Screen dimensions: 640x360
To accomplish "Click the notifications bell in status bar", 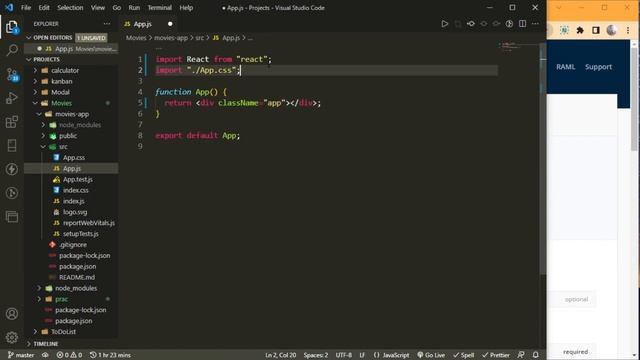I will pyautogui.click(x=536, y=355).
